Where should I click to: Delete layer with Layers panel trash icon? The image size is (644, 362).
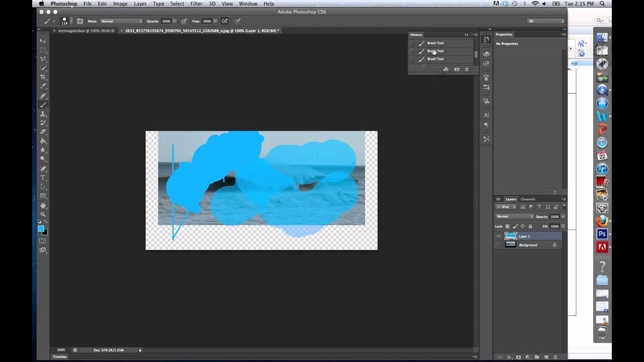[x=555, y=357]
